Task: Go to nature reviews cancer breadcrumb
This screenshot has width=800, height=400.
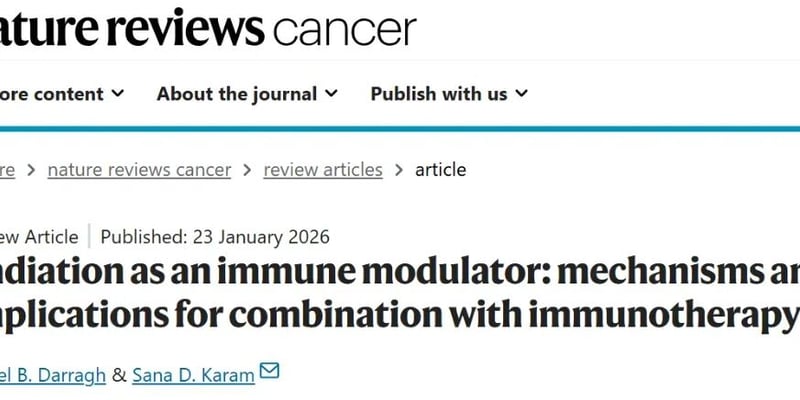Action: tap(139, 170)
